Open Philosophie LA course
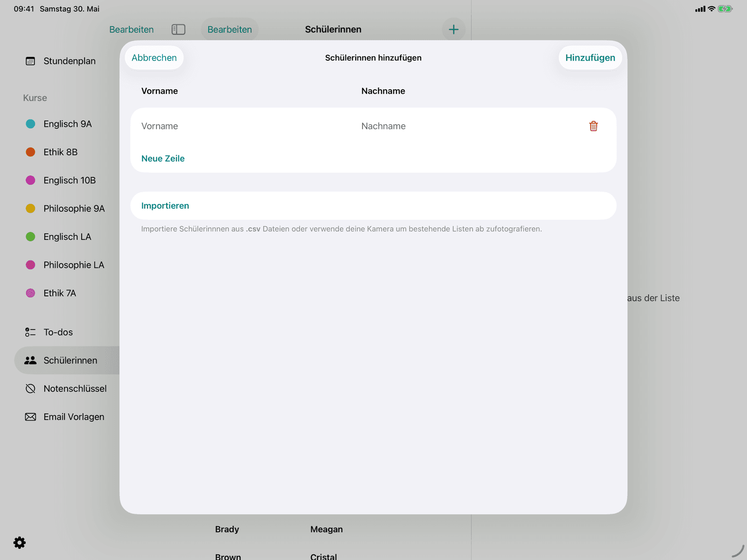This screenshot has width=747, height=560. pyautogui.click(x=74, y=265)
